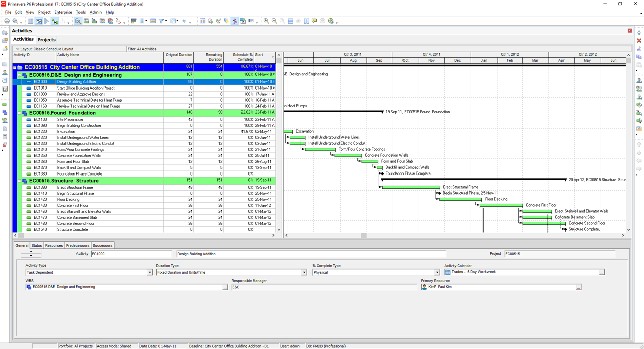
Task: Open the Duration Type dropdown
Action: (x=304, y=272)
